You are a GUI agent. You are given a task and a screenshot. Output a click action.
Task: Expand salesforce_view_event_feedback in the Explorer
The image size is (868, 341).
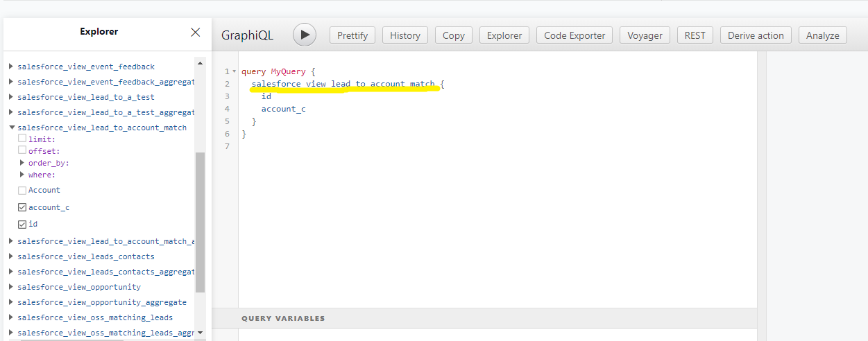tap(11, 67)
